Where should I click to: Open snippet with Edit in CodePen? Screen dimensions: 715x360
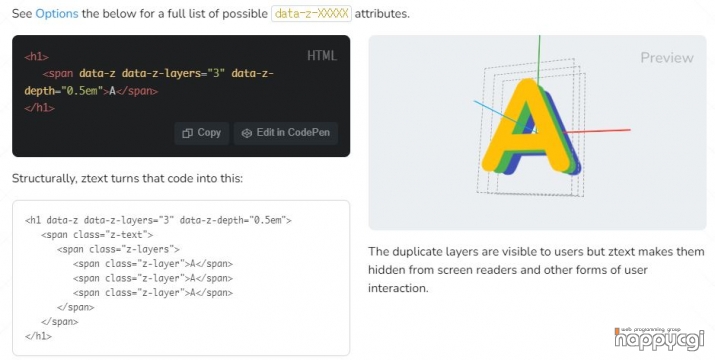(286, 133)
